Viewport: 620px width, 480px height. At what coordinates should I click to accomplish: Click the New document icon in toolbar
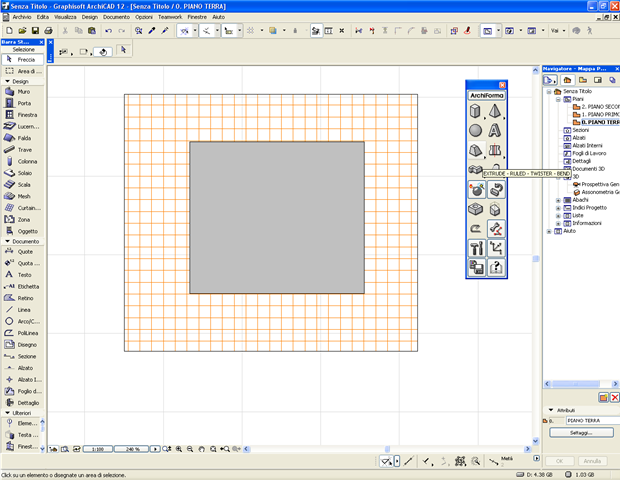pos(9,31)
